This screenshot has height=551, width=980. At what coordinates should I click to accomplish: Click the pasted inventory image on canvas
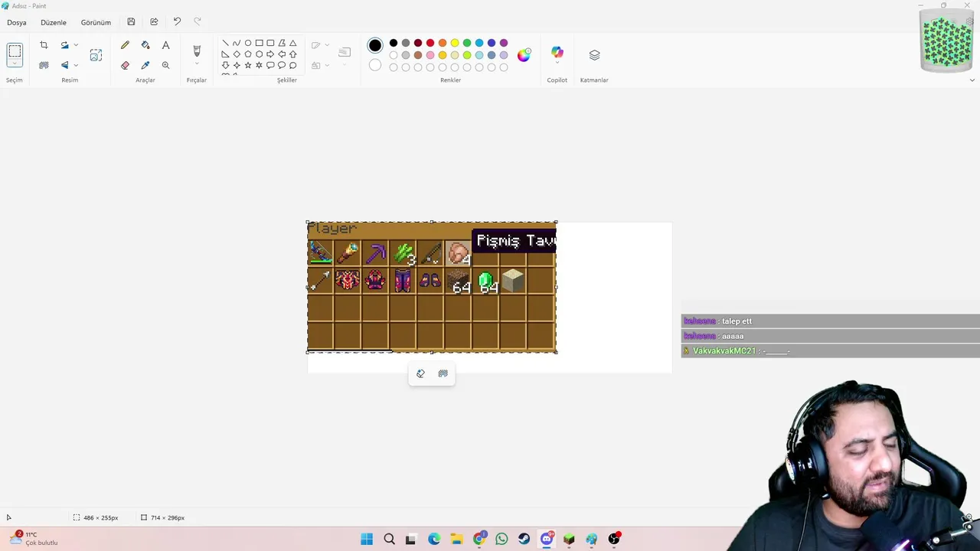tap(432, 287)
